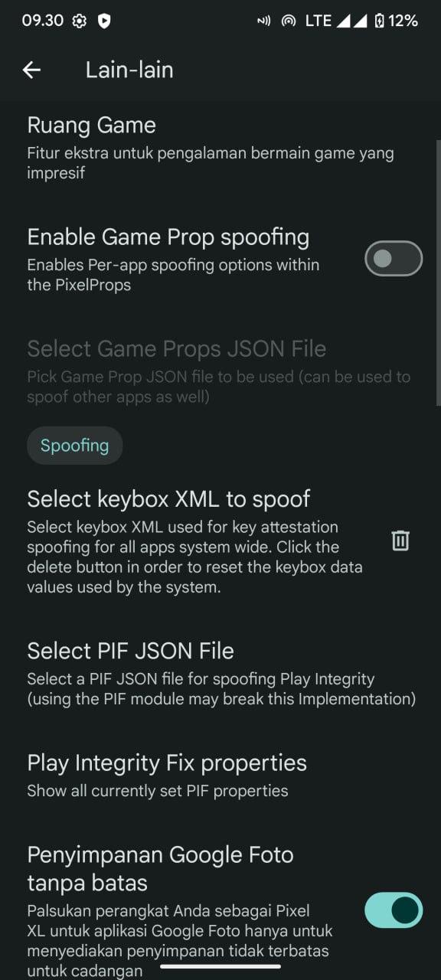Tap Select Game Props JSON File
The height and width of the screenshot is (980, 441).
220,371
